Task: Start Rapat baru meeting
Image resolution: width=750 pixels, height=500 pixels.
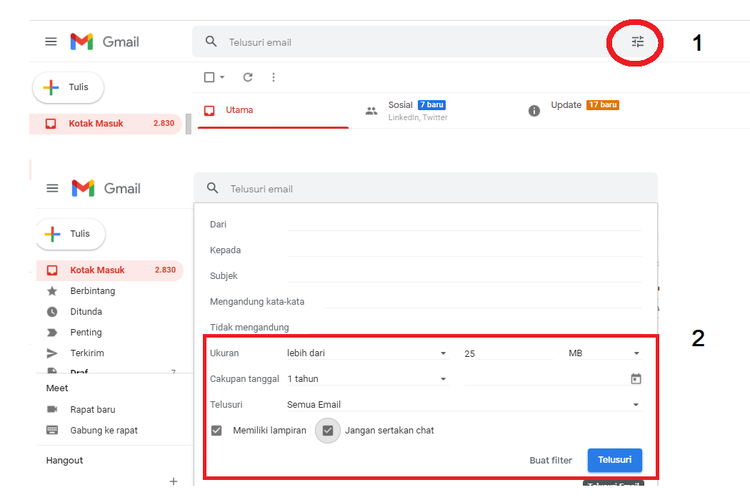Action: coord(93,410)
